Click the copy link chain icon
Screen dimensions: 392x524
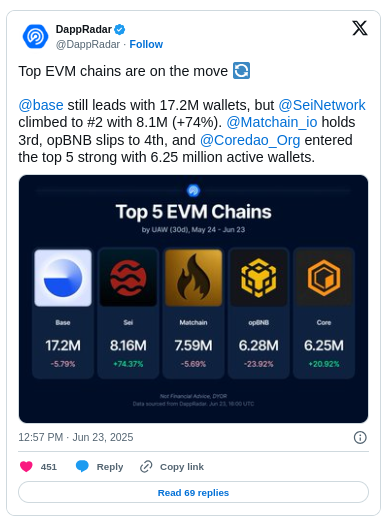146,467
